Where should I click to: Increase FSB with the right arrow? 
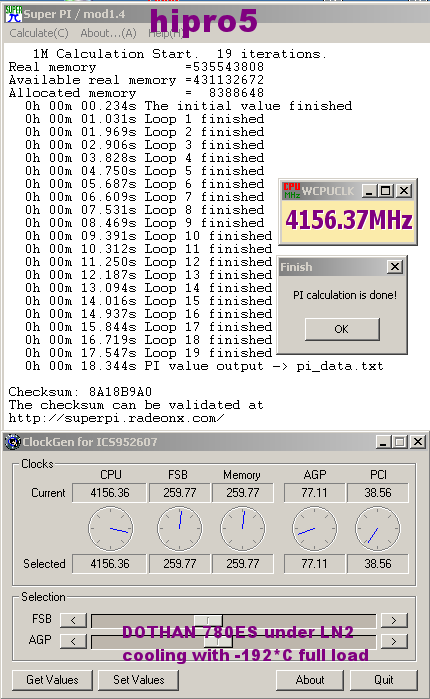tap(393, 620)
